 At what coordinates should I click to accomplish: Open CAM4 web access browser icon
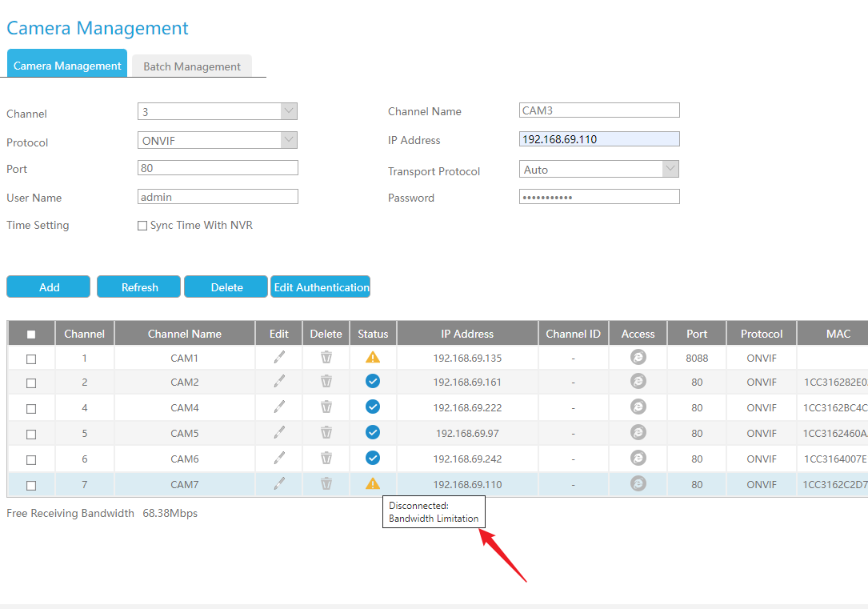[x=638, y=407]
